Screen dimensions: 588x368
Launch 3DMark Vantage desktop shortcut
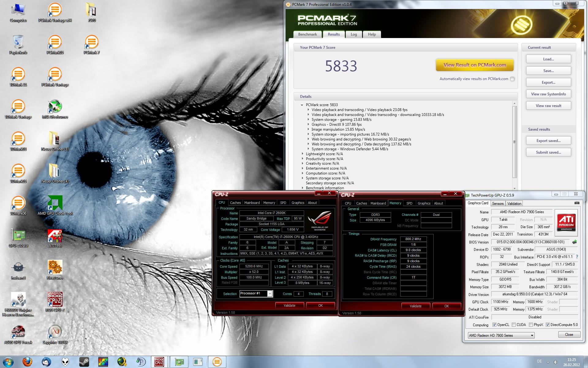[x=18, y=109]
